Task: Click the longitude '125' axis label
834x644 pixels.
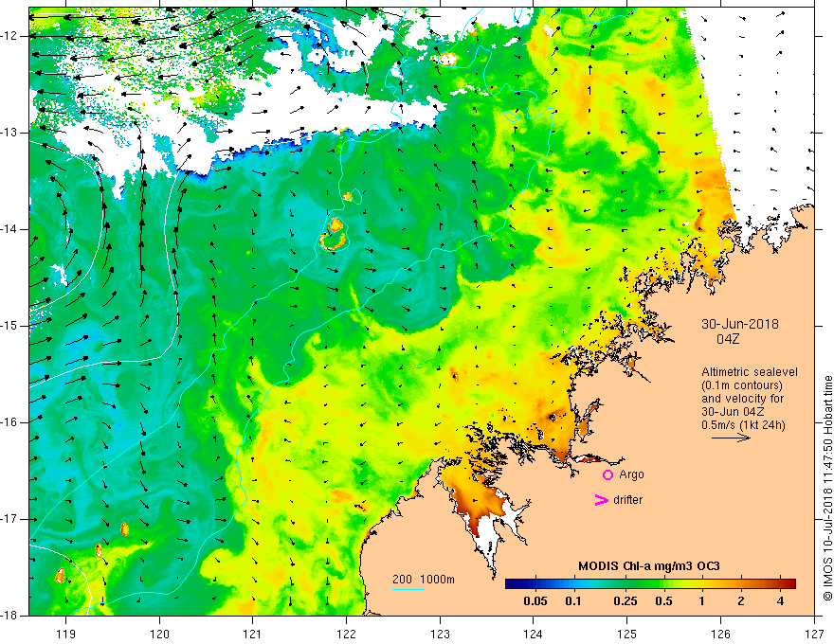Action: click(x=627, y=634)
